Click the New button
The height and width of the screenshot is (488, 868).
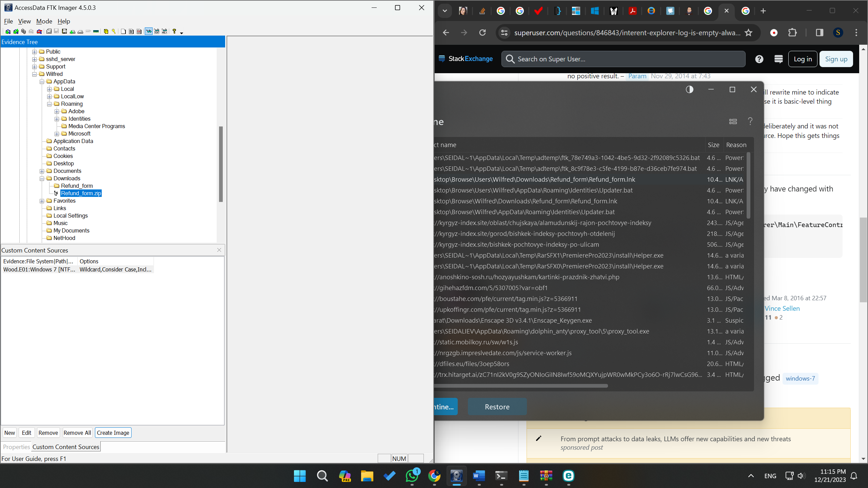pos(9,433)
